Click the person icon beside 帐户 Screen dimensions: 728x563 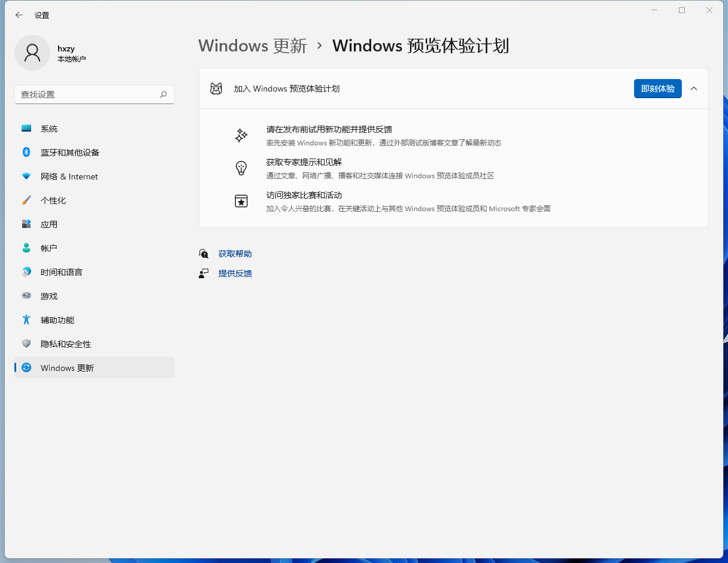tap(26, 248)
